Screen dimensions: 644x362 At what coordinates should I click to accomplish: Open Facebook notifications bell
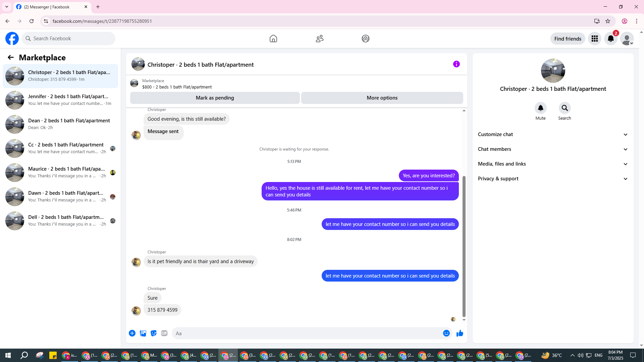tap(610, 39)
